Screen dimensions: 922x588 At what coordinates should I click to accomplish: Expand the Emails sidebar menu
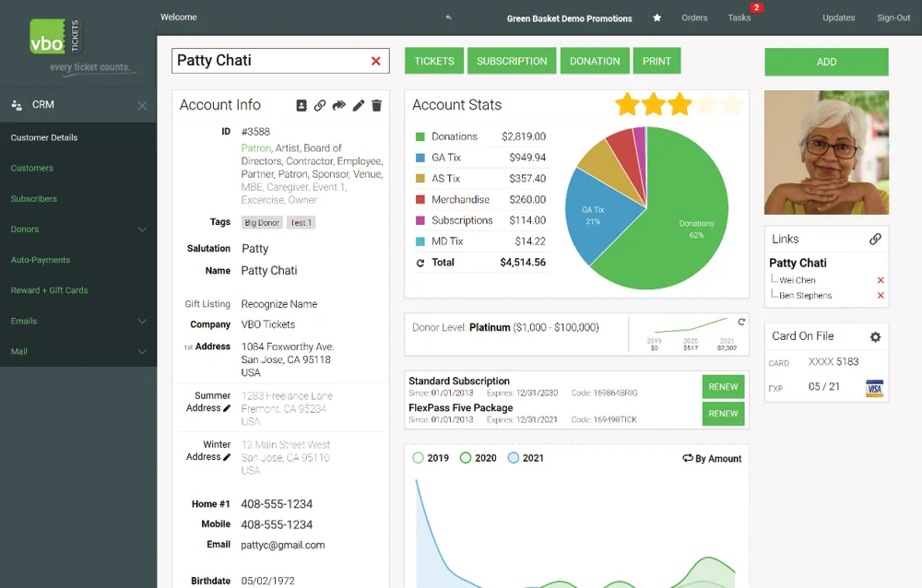[142, 322]
